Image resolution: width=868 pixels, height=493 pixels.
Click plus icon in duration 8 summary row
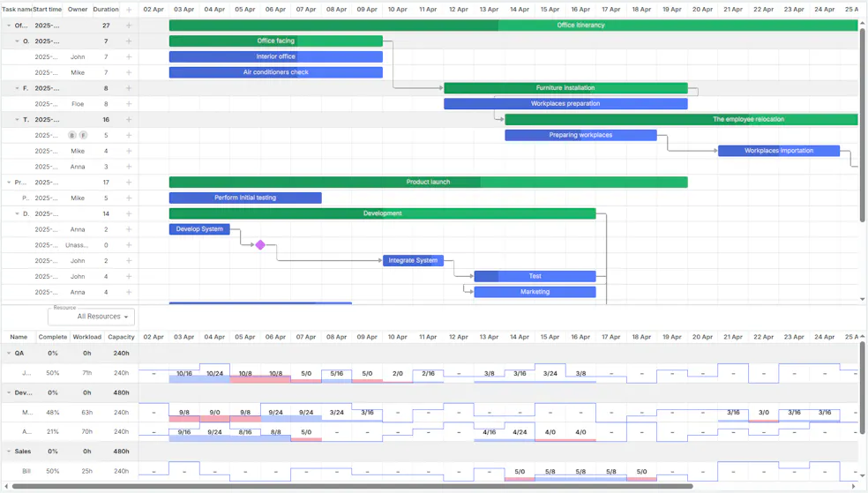129,88
